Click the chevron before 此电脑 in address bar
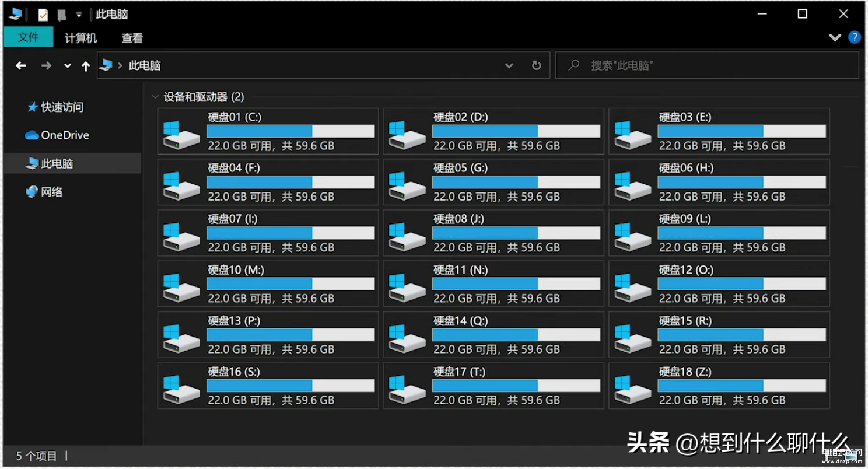868x469 pixels. coord(120,66)
